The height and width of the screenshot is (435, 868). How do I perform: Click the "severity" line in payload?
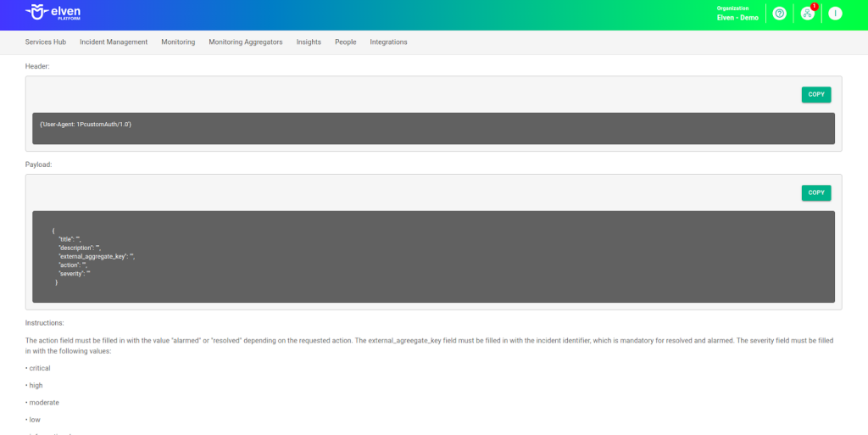point(75,273)
